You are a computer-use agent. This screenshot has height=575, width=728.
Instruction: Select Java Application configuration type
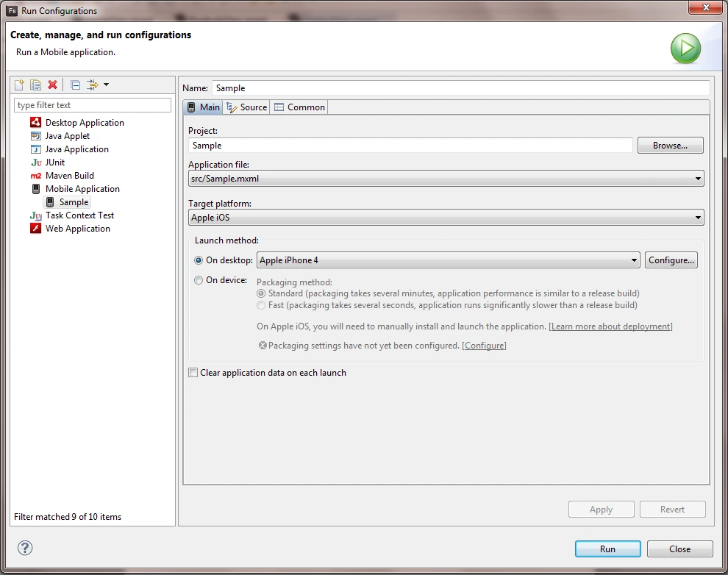point(77,149)
